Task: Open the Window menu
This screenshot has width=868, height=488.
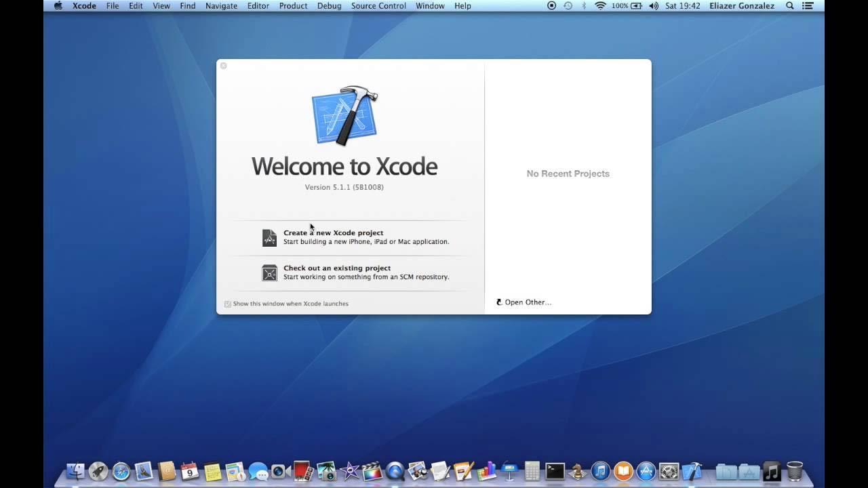Action: 430,5
